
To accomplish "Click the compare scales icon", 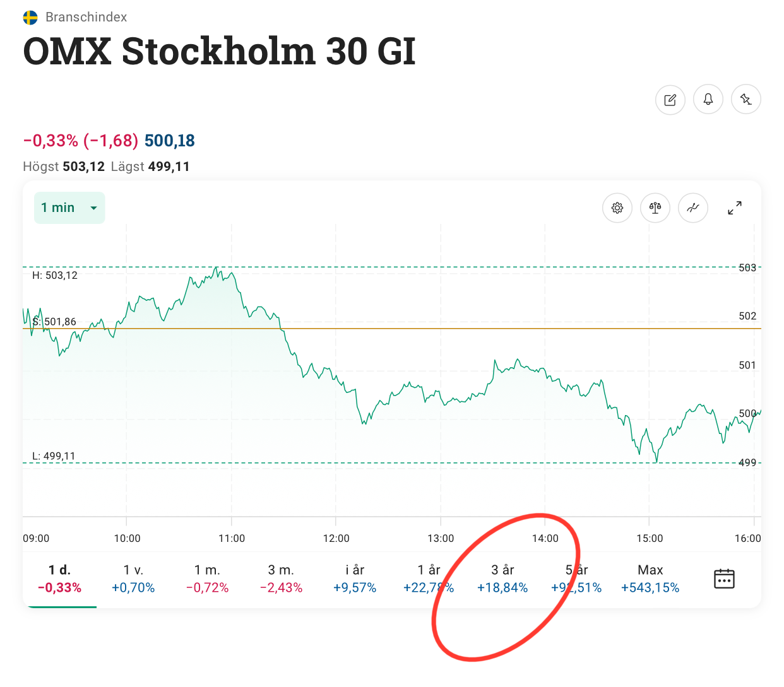I will [655, 208].
